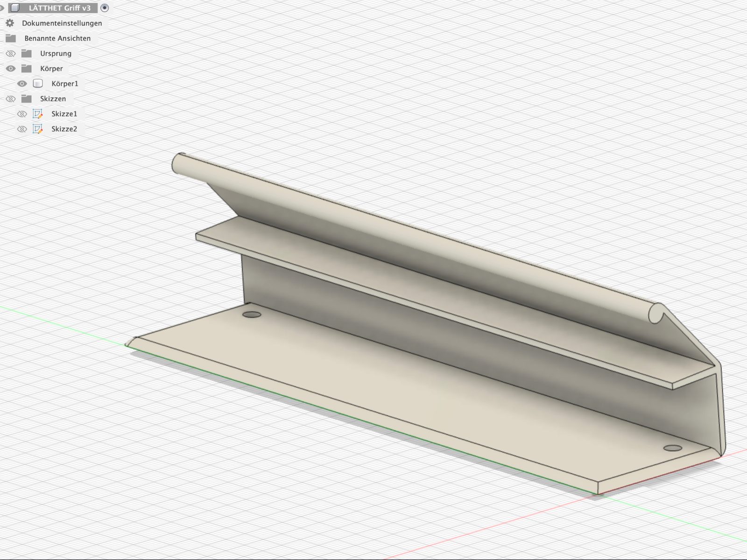This screenshot has width=747, height=560.
Task: Select the "Skizzen" folder label
Action: click(x=53, y=99)
